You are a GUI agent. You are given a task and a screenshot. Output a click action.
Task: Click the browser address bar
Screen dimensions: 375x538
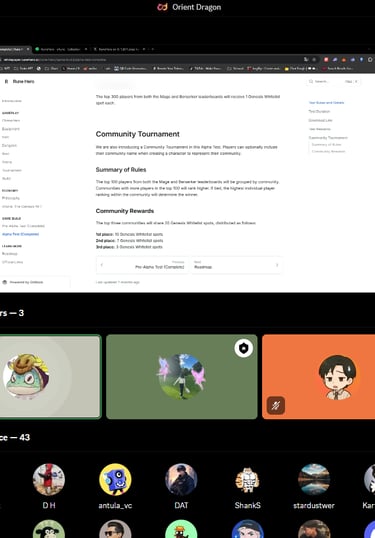pyautogui.click(x=151, y=59)
